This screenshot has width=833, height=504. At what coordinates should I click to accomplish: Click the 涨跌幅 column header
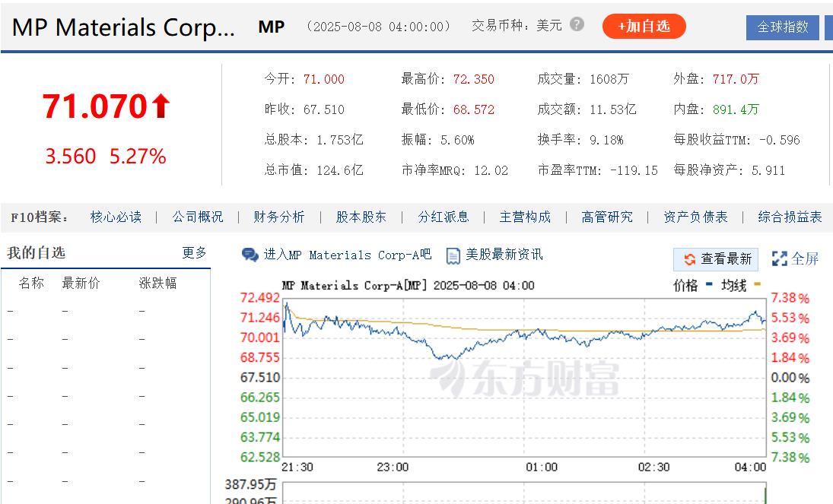(157, 283)
